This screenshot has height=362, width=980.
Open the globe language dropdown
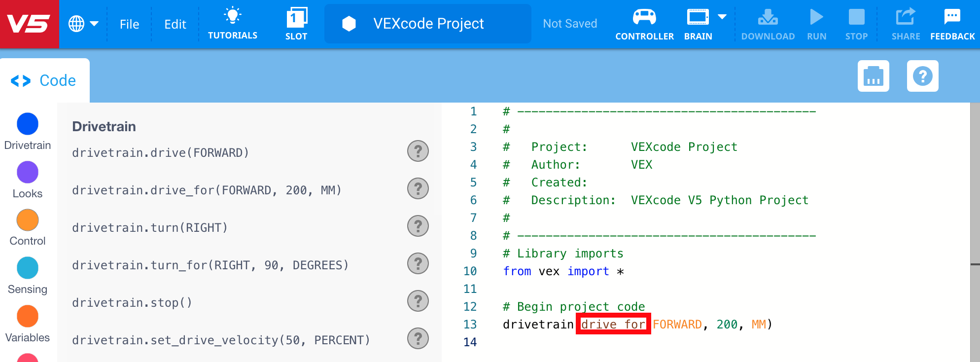tap(83, 24)
